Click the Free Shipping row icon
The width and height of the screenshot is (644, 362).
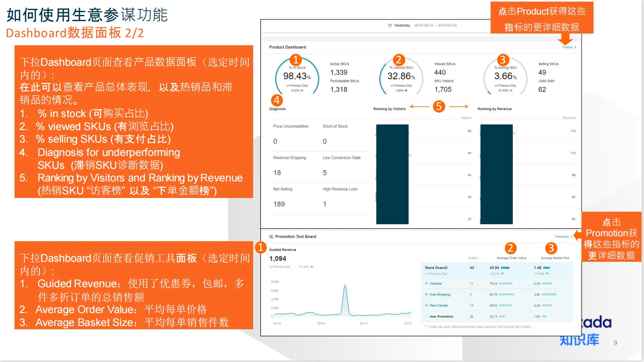pos(426,295)
